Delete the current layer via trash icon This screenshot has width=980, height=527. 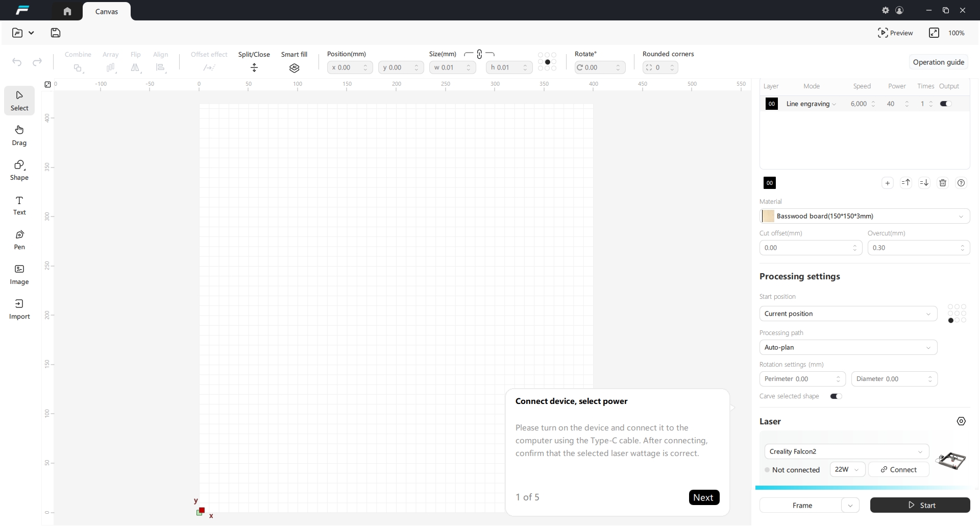tap(942, 182)
